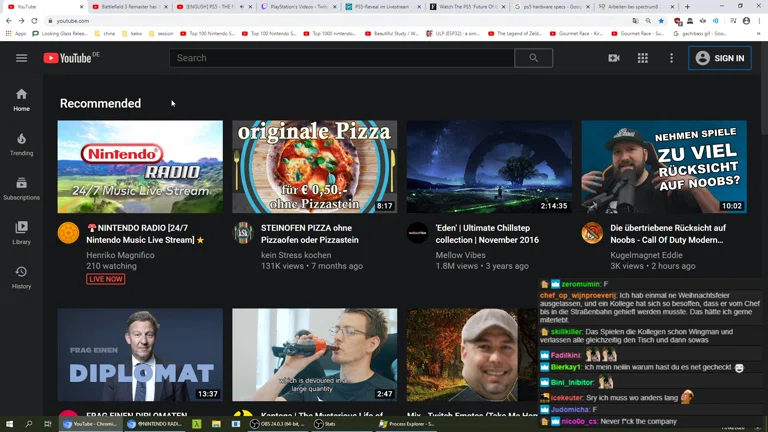Click the Mellow Vibes channel name
Viewport: 768px width, 432px height.
[x=462, y=255]
